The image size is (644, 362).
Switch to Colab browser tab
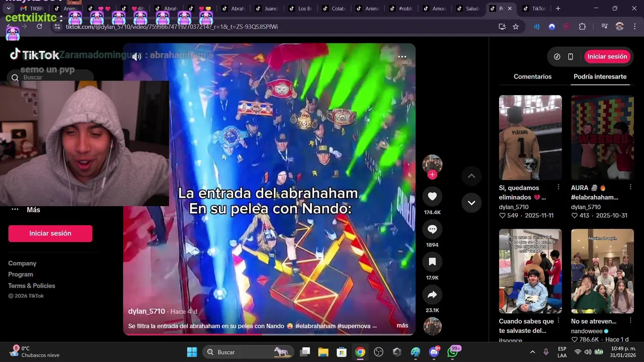(x=334, y=9)
